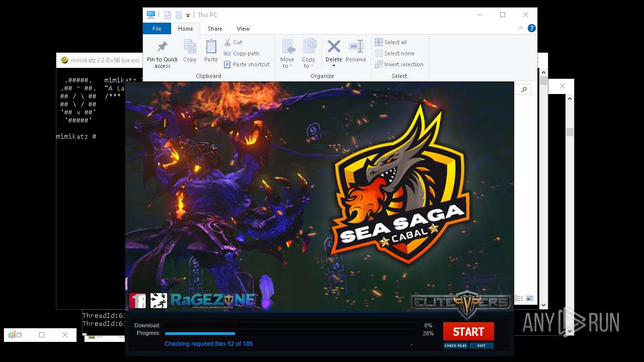Image resolution: width=644 pixels, height=362 pixels.
Task: Click the mimikatz # command prompt line
Action: tap(76, 137)
